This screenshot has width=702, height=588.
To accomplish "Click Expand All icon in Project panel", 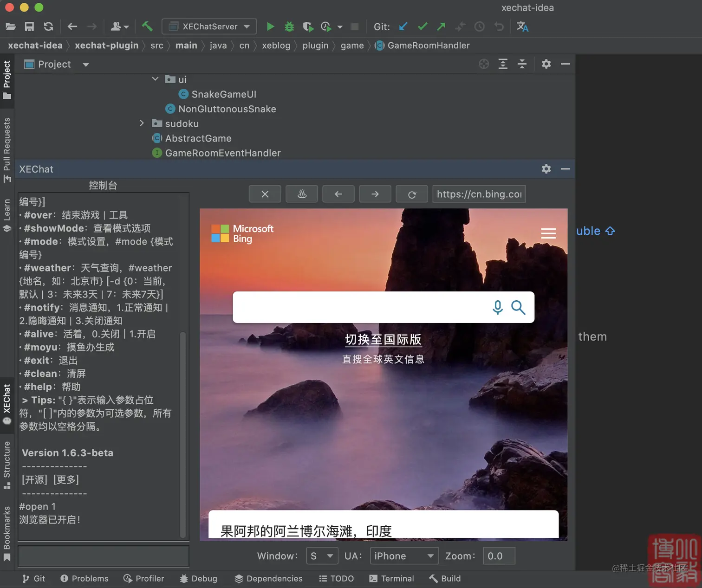I will pyautogui.click(x=503, y=64).
